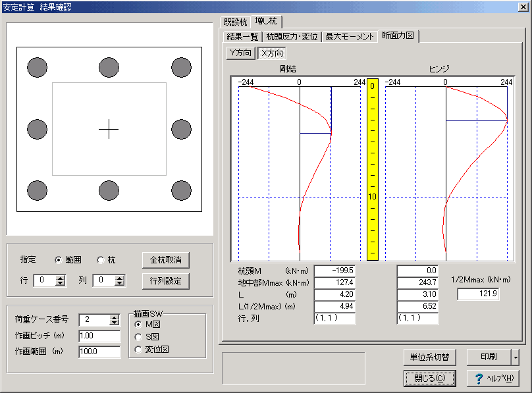The width and height of the screenshot is (532, 393).
Task: Choose the M図 drawing option
Action: click(138, 325)
